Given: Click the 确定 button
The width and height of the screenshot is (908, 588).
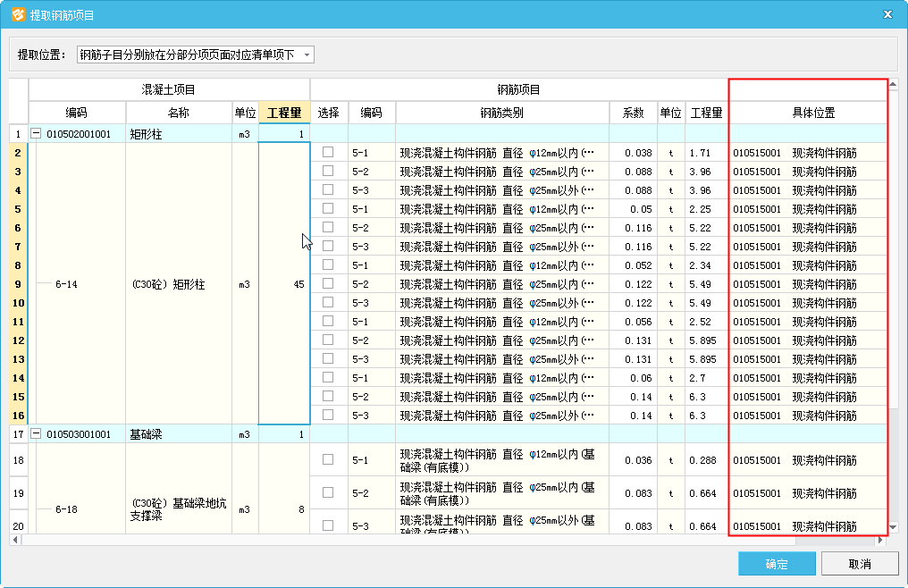Looking at the screenshot, I should pyautogui.click(x=777, y=564).
